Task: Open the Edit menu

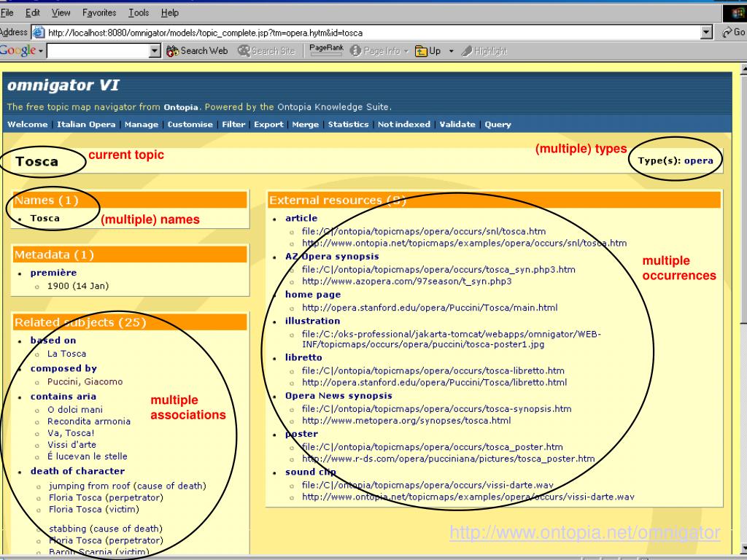Action: tap(32, 13)
